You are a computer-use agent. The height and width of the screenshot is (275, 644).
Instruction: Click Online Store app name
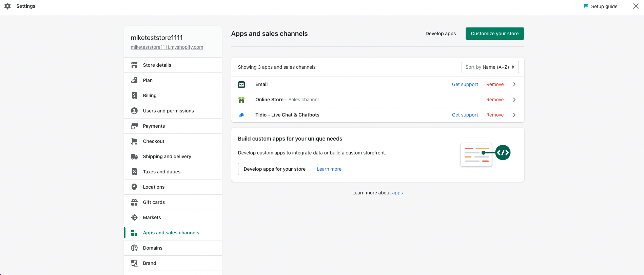click(x=269, y=100)
